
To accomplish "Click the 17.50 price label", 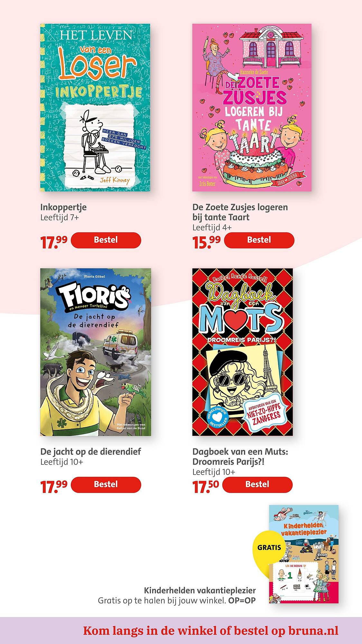I will (206, 486).
